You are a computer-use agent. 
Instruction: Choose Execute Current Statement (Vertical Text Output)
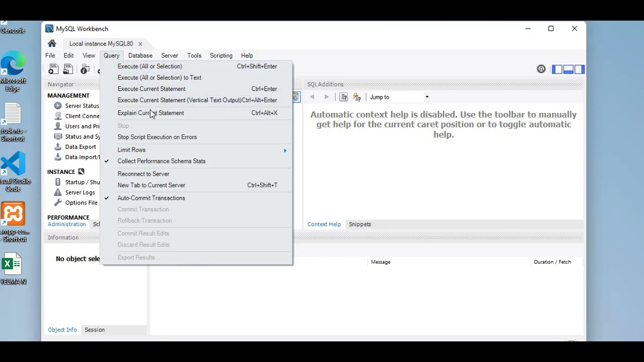click(x=197, y=100)
